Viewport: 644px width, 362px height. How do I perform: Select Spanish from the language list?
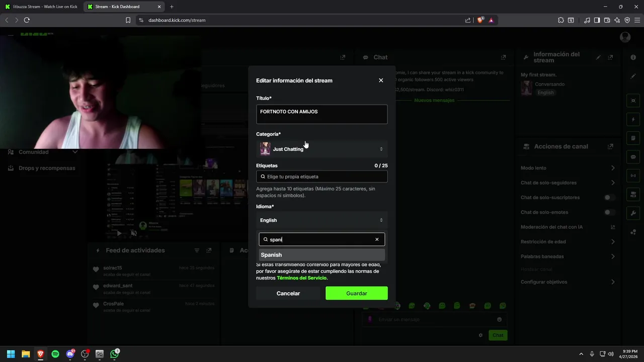pos(321,255)
